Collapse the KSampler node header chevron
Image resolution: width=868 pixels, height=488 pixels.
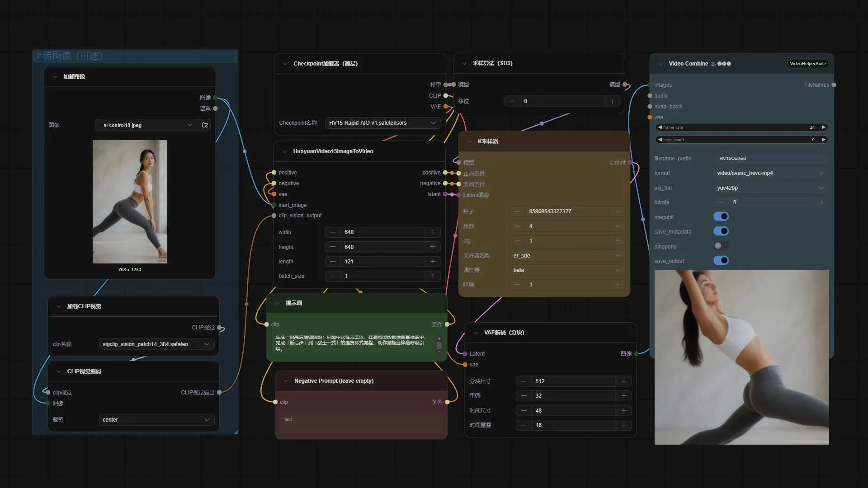[x=469, y=141]
